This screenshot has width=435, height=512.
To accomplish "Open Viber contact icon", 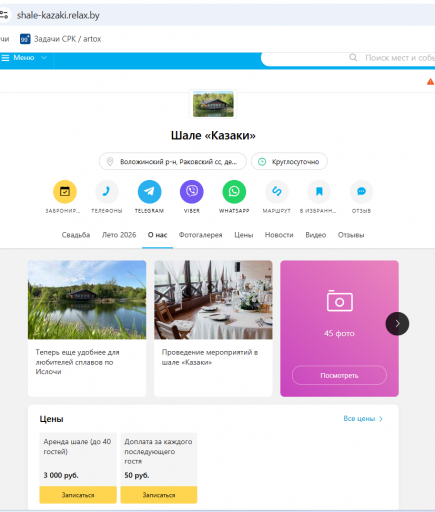I will [x=192, y=191].
